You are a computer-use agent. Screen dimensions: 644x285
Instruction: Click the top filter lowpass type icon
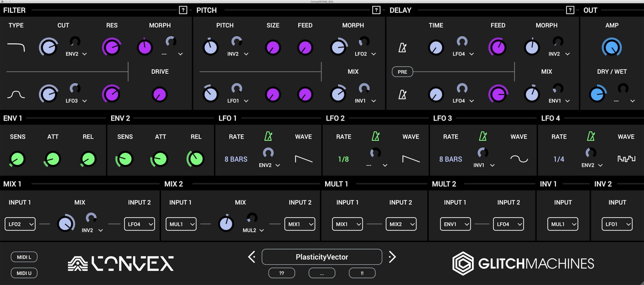point(16,47)
